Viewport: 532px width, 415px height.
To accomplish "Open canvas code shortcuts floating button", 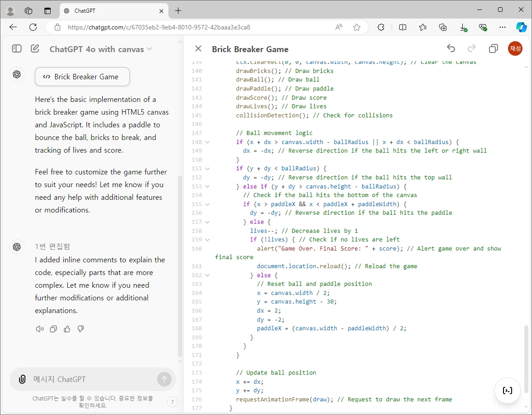I will 508,391.
